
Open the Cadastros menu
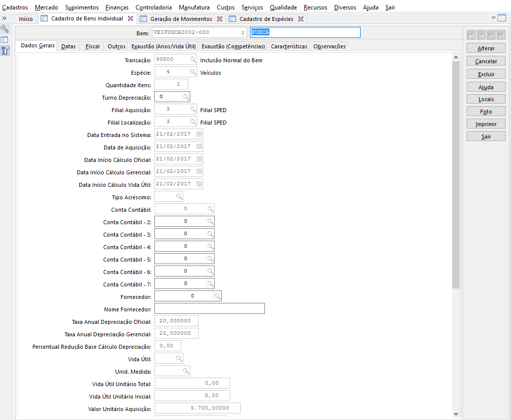point(15,7)
